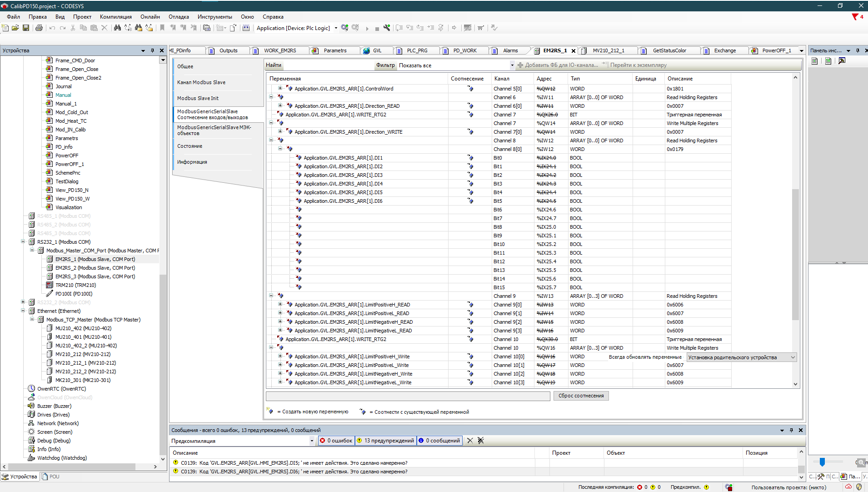
Task: Click the Buzzer speaker icon in tree
Action: (x=31, y=406)
